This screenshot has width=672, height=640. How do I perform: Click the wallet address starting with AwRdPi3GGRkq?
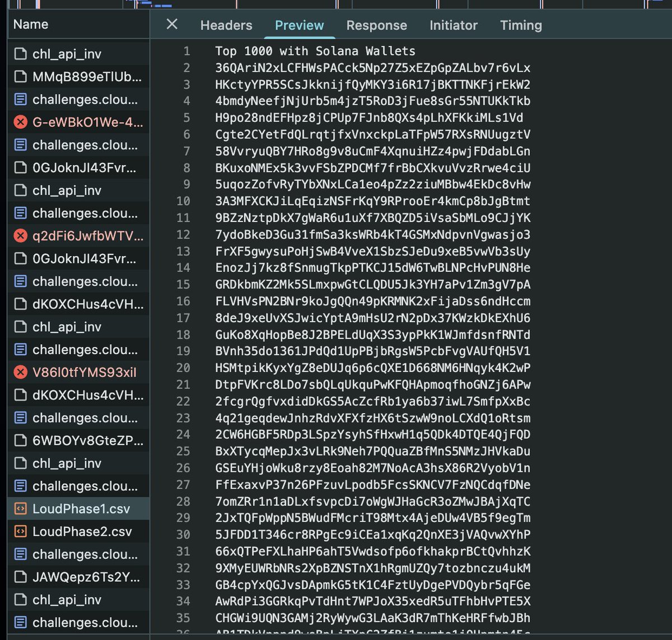(373, 601)
